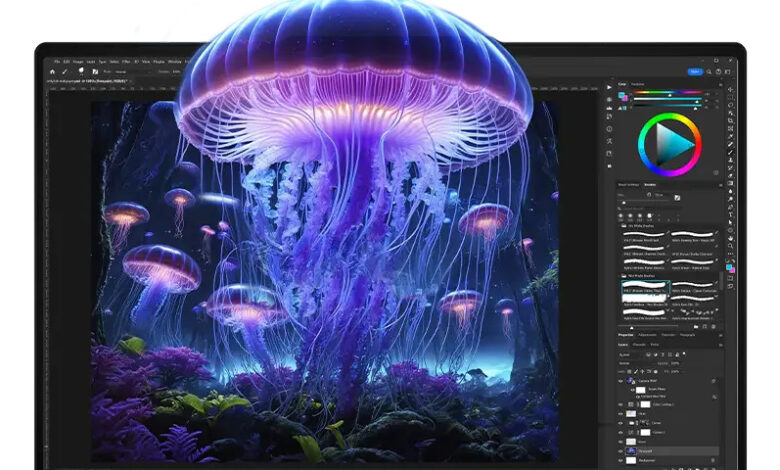
Task: Open the layer blend mode Normal dropdown
Action: 637,363
